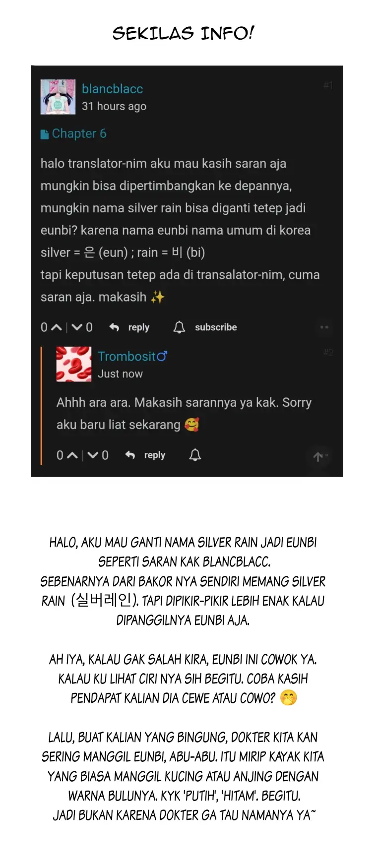Downvote blancblacc's comment
This screenshot has width=377, height=868.
click(x=77, y=327)
